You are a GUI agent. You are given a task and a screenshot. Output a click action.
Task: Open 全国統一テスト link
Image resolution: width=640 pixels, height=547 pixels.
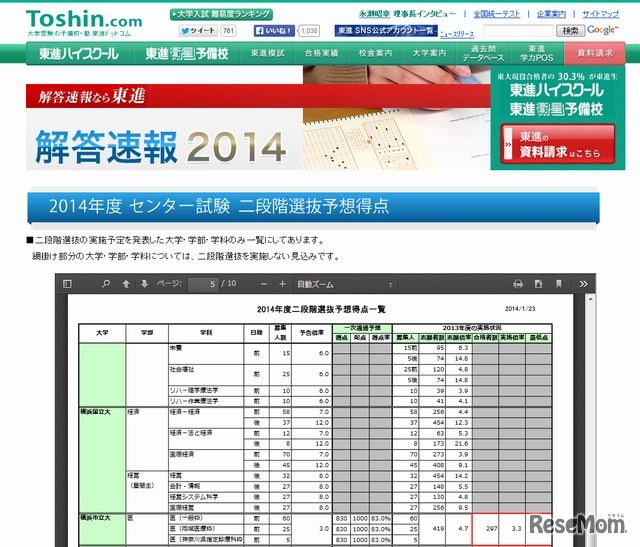(x=497, y=14)
